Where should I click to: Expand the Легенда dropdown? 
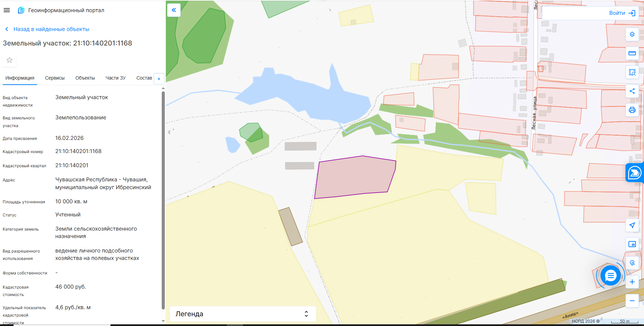306,314
